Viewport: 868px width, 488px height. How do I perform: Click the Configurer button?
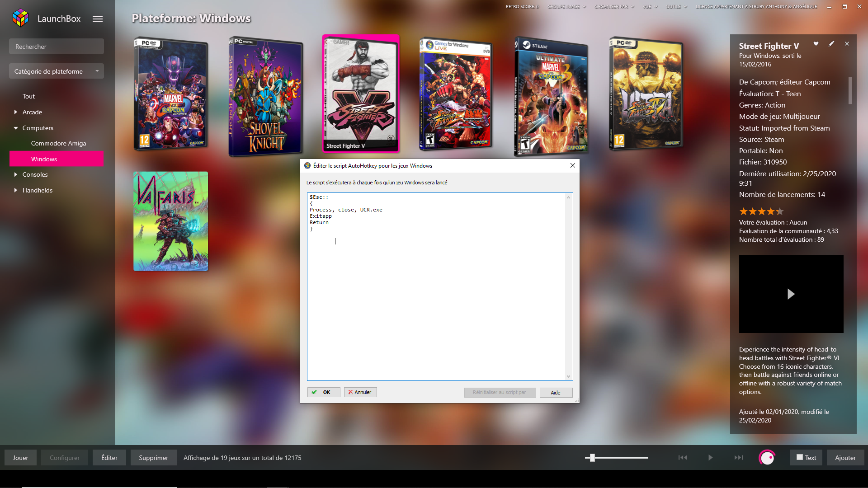(65, 458)
